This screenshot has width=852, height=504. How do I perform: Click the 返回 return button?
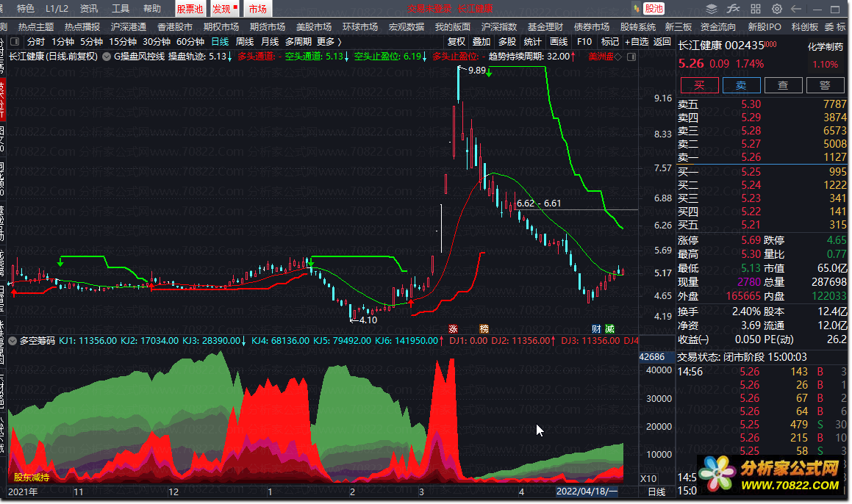pos(662,42)
